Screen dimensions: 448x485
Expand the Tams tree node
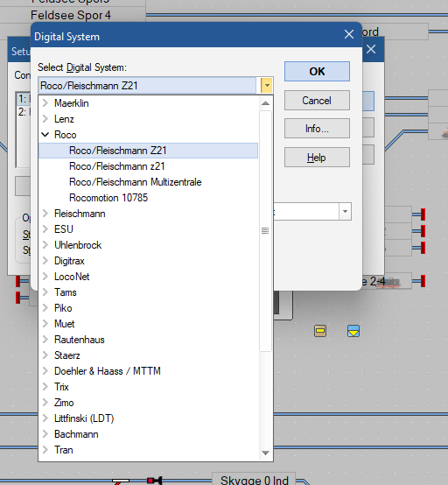[x=45, y=292]
